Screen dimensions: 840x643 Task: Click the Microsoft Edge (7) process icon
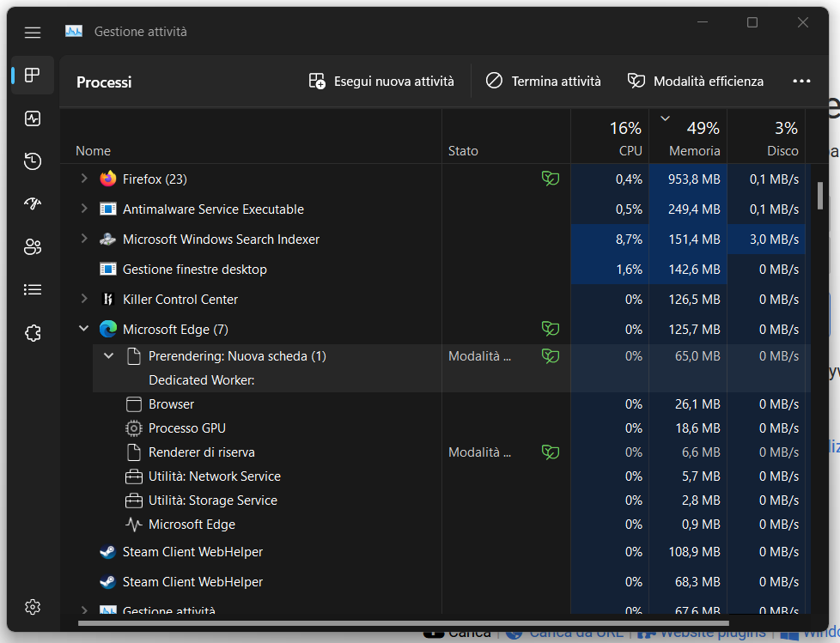107,330
